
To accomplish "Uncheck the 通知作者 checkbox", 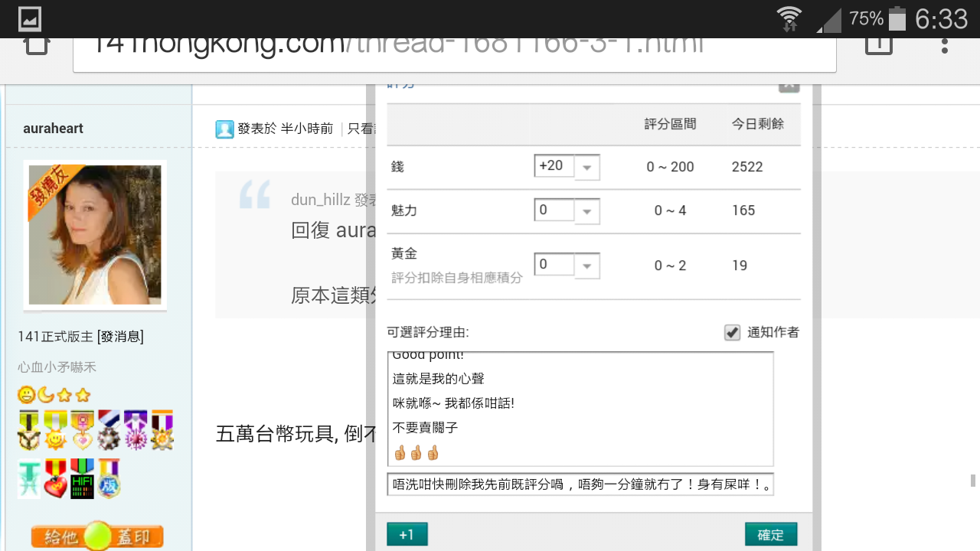I will click(732, 332).
